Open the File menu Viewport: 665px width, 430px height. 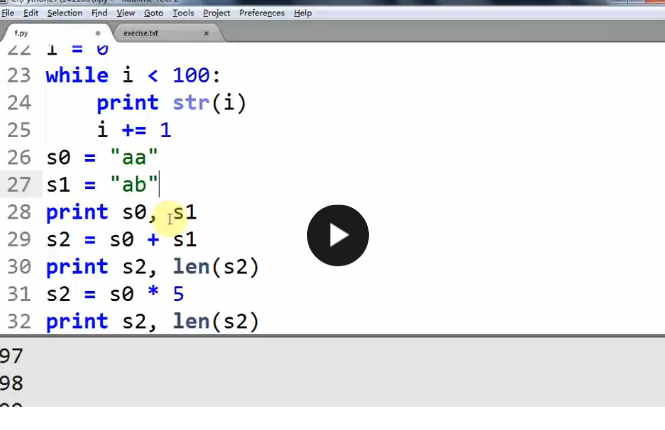pyautogui.click(x=8, y=13)
